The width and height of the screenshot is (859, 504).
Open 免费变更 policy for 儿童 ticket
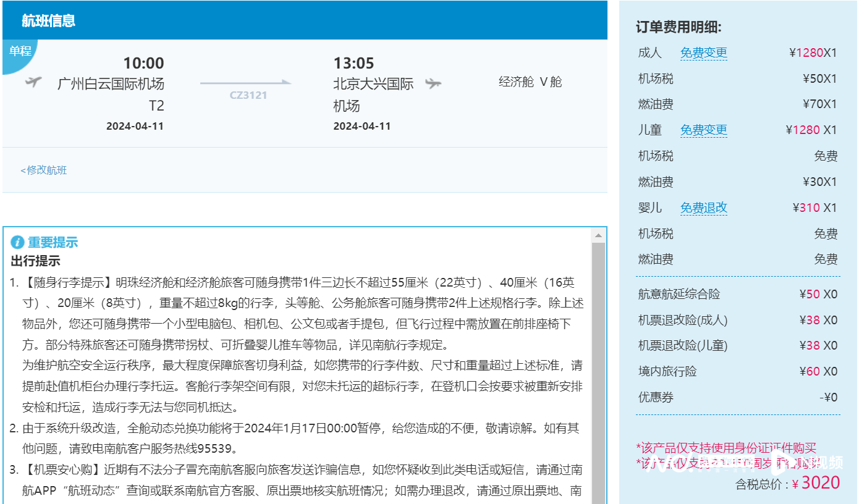pyautogui.click(x=703, y=130)
